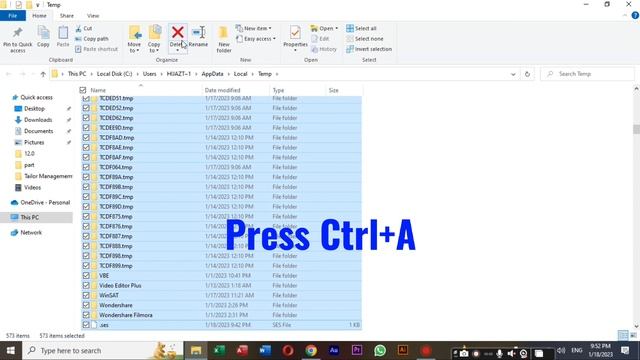640x360 pixels.
Task: Click Select all in ribbon
Action: coord(361,29)
